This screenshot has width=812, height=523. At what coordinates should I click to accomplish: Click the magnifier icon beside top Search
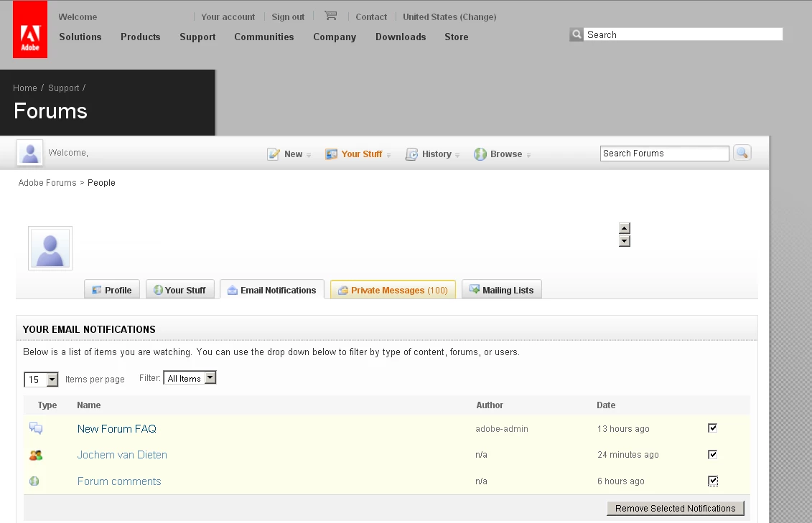[x=577, y=34]
